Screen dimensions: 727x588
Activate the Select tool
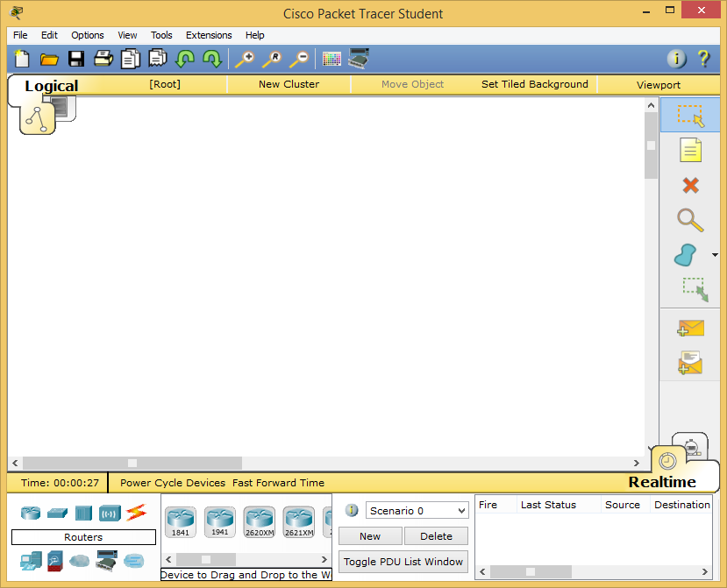[x=690, y=115]
